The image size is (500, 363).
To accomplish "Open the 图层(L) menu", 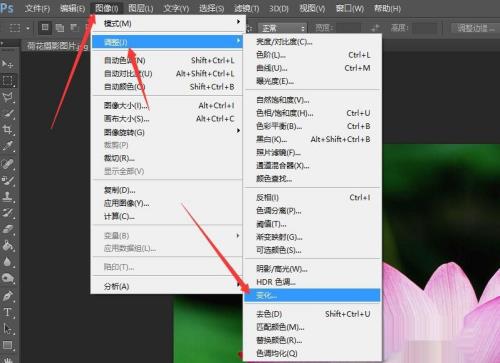I will click(x=141, y=8).
